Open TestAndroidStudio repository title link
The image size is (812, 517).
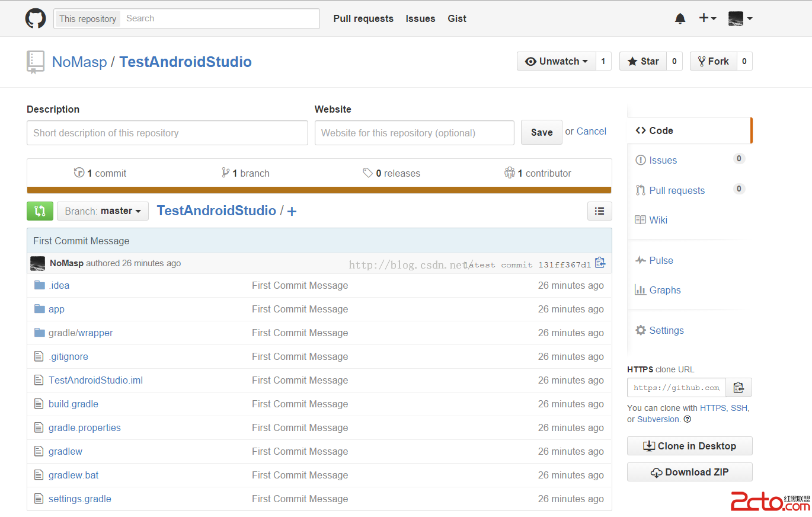186,62
